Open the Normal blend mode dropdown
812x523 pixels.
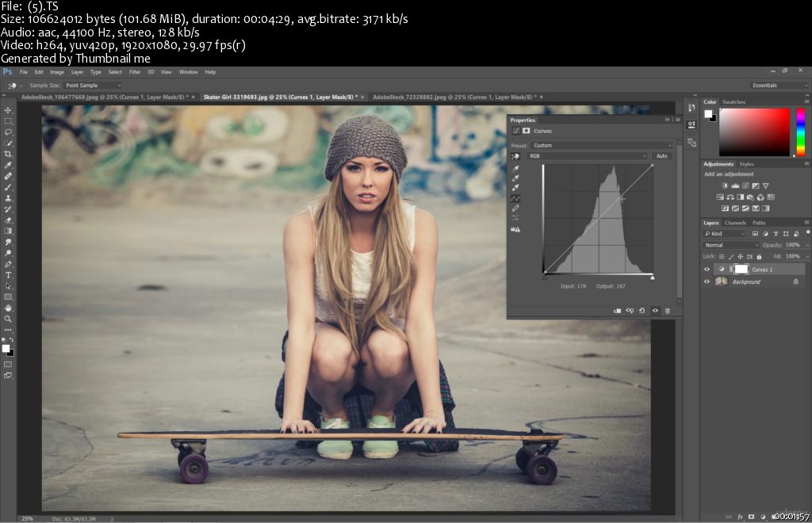tap(730, 245)
